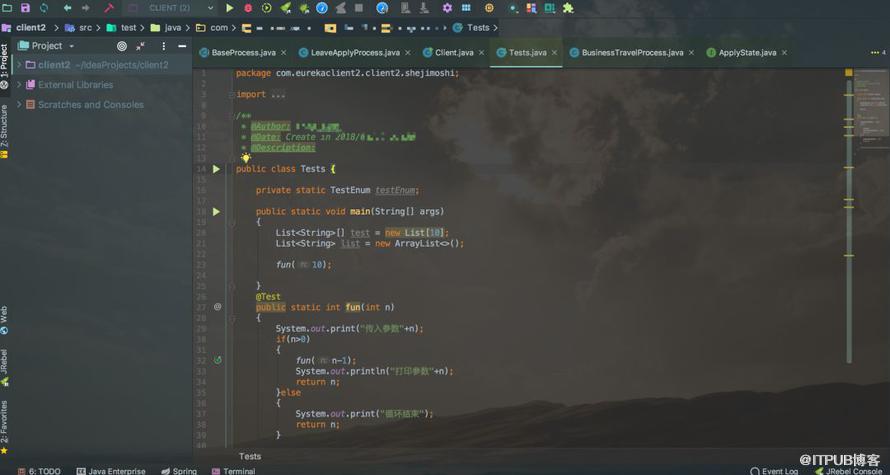The image size is (890, 475).
Task: Switch to BusinessTravelProcess.java tab
Action: pos(632,53)
